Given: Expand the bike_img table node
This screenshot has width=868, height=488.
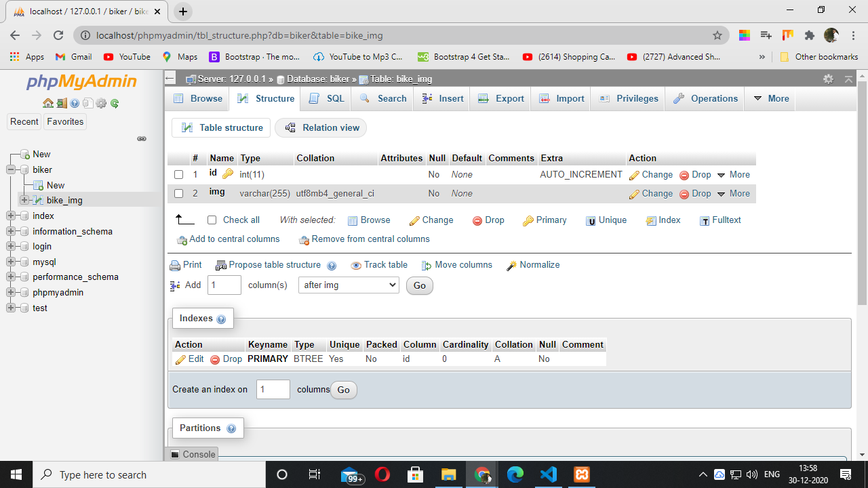Looking at the screenshot, I should pos(24,200).
